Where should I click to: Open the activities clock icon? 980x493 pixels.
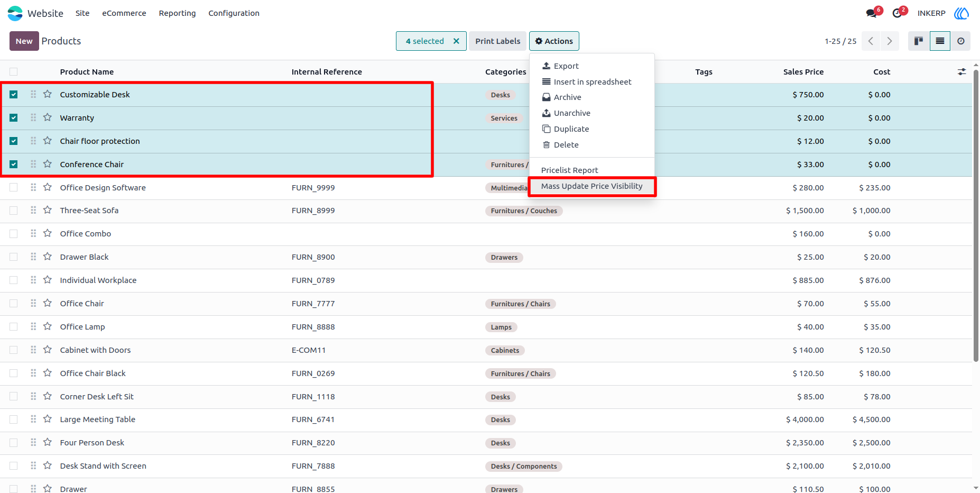tap(897, 13)
